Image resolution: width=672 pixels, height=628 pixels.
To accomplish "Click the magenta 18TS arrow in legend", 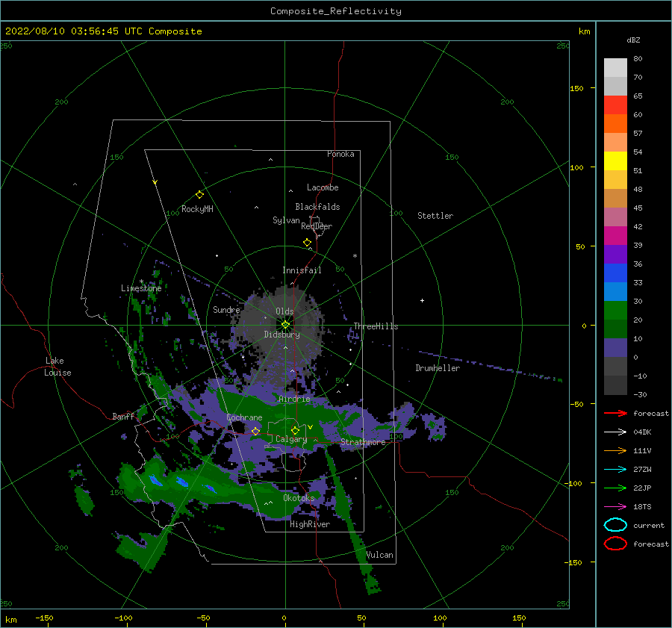I will coord(615,507).
